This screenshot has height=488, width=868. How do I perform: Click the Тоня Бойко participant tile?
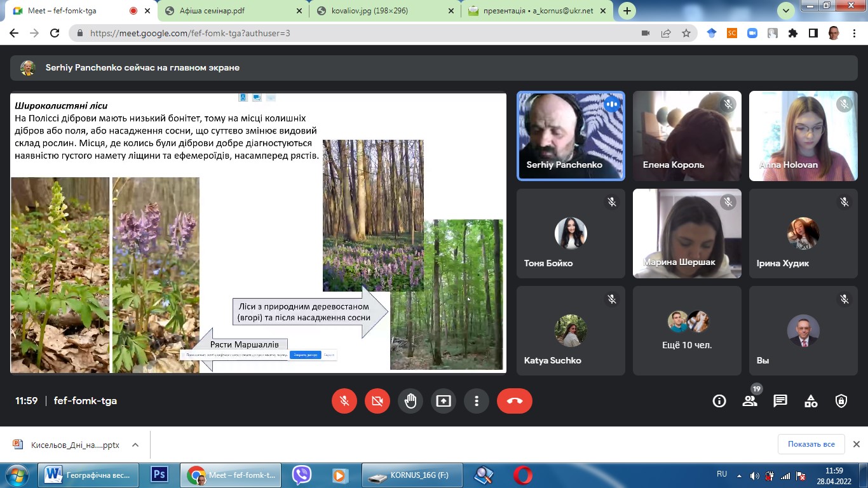tap(571, 233)
